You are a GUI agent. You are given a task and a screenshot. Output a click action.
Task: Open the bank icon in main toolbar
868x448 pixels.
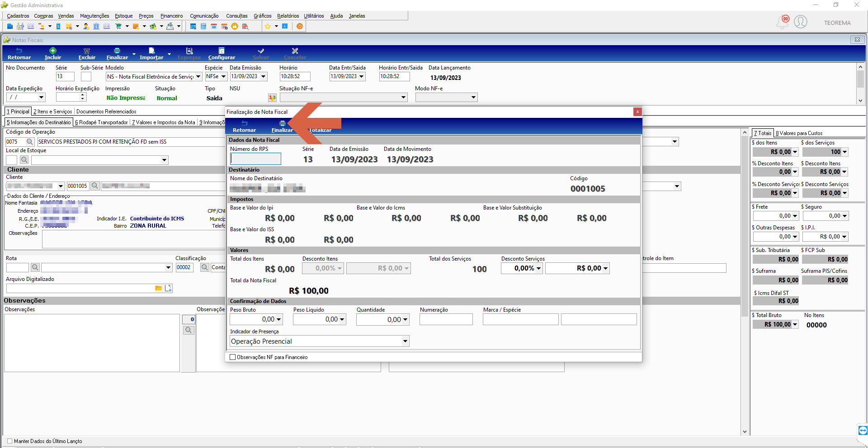[x=96, y=26]
